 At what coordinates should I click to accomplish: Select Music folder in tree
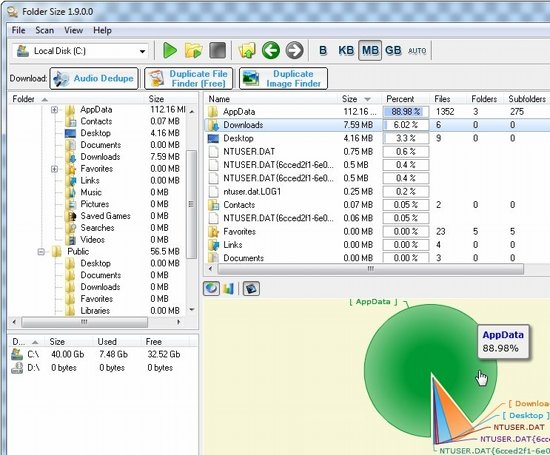(91, 192)
